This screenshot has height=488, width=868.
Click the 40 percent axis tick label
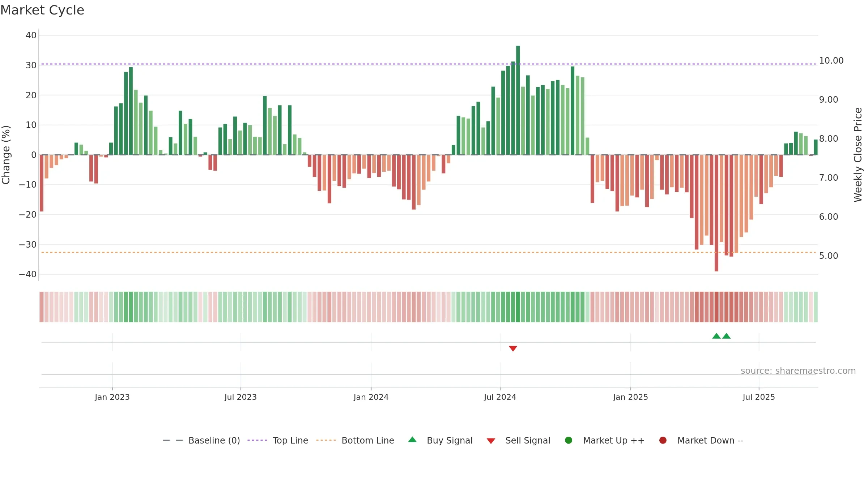click(x=31, y=35)
